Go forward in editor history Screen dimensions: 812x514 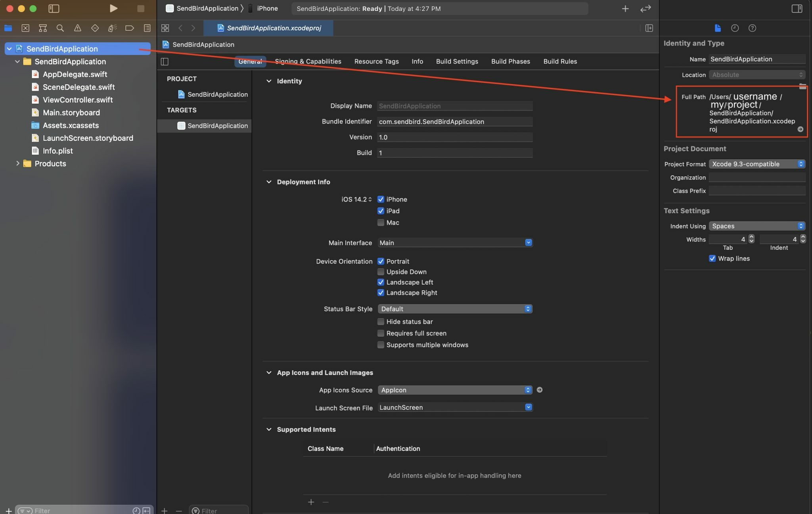(x=193, y=28)
